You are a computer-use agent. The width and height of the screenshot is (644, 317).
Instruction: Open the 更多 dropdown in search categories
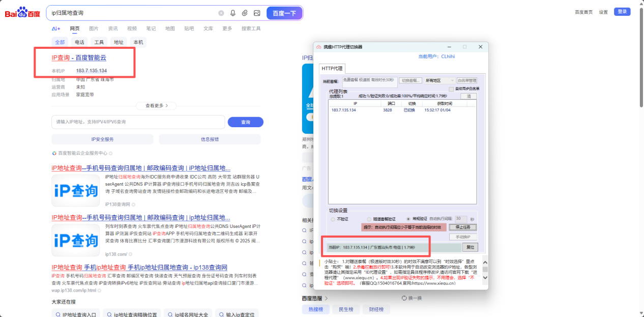227,28
